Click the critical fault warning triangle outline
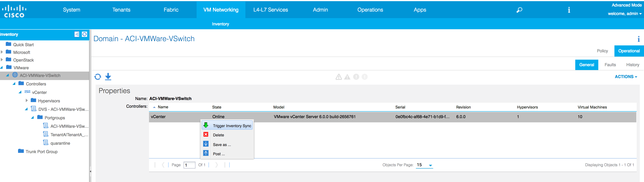 [x=339, y=77]
